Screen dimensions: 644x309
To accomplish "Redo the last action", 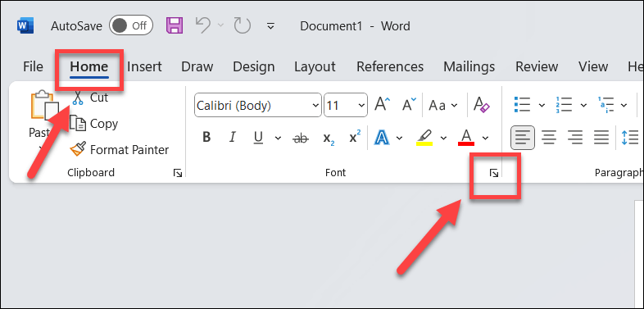I will pyautogui.click(x=242, y=25).
